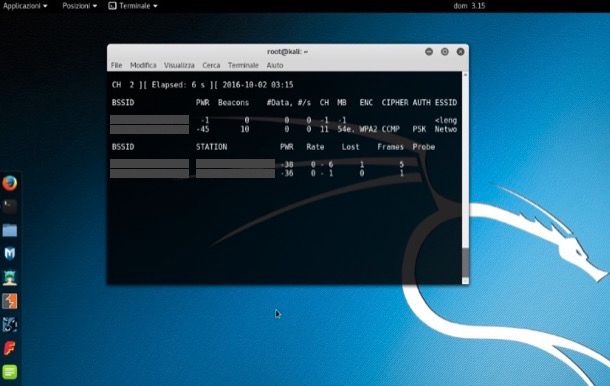Viewport: 610px width, 386px height.
Task: Click the scrollbar down arrow in terminal
Action: [x=465, y=281]
